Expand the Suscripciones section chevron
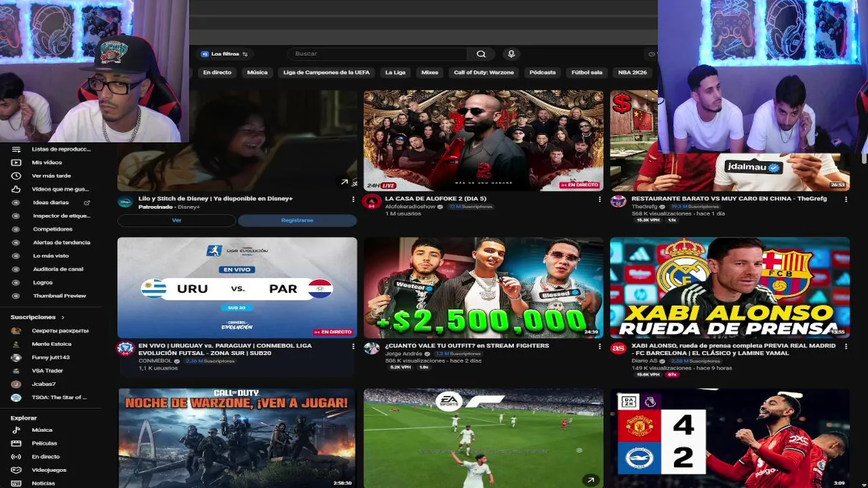Image resolution: width=868 pixels, height=488 pixels. click(x=63, y=317)
